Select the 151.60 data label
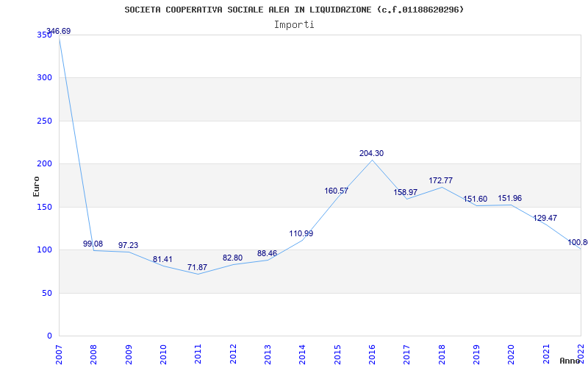Screen dimensions: 588x368 pos(475,199)
